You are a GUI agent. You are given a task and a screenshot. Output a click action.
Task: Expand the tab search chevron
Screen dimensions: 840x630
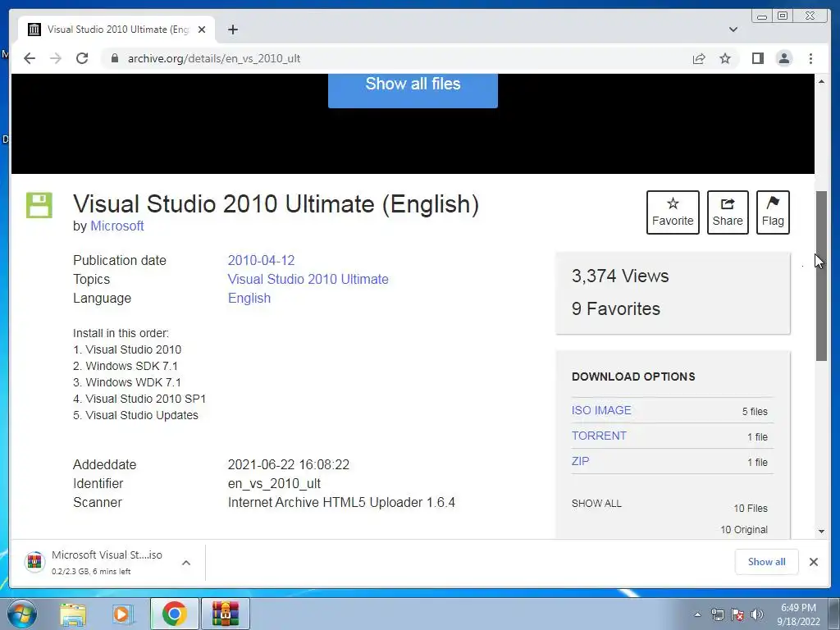733,30
